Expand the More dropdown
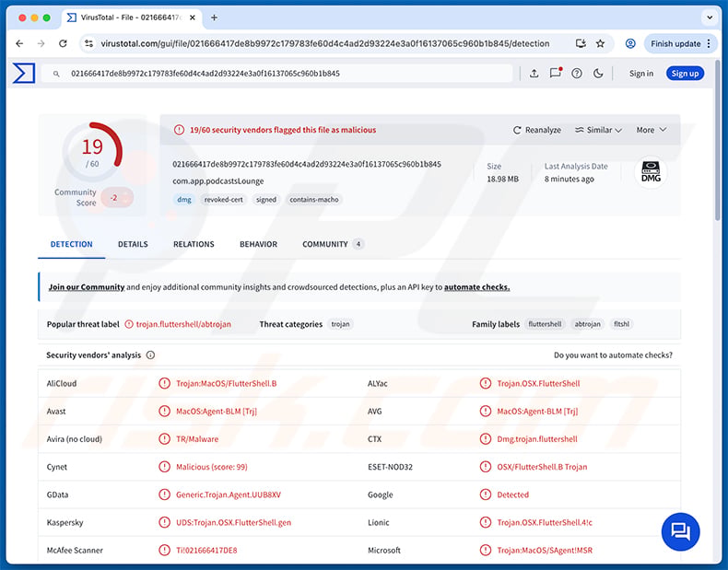Viewport: 728px width, 570px height. (x=652, y=130)
